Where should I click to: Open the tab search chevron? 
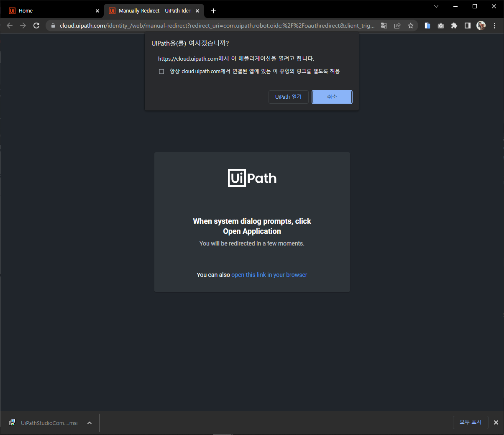click(x=436, y=6)
